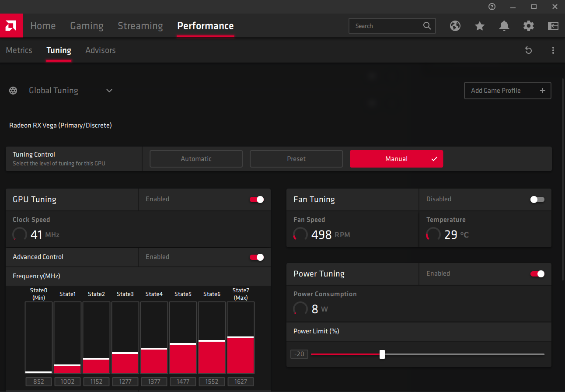Screen dimensions: 565x392
Task: Switch to the Tuning sub-tab
Action: coord(59,50)
